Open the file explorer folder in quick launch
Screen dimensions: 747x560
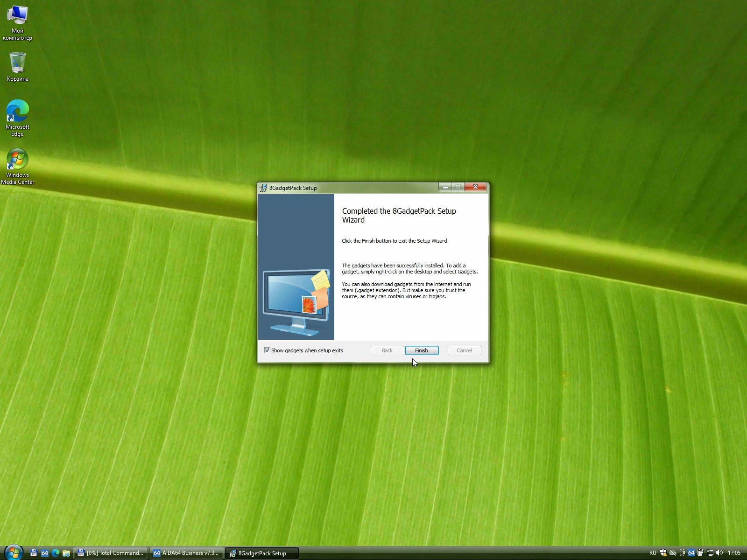[66, 553]
